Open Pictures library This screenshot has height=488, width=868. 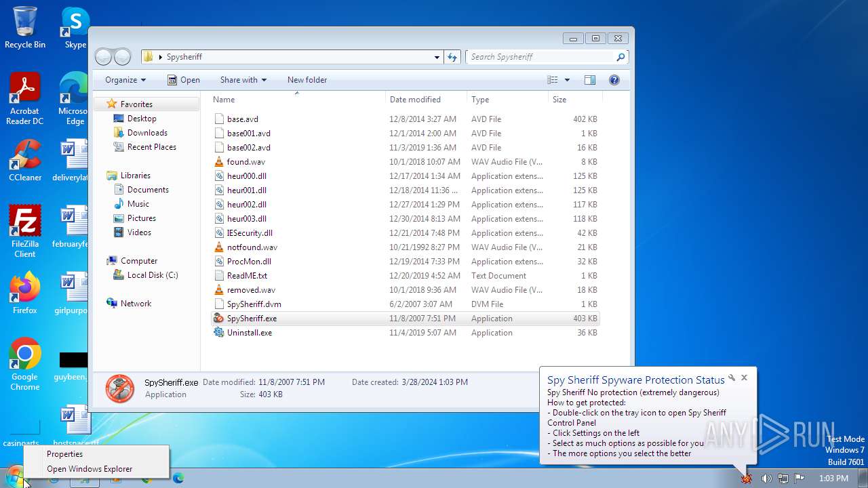click(142, 218)
